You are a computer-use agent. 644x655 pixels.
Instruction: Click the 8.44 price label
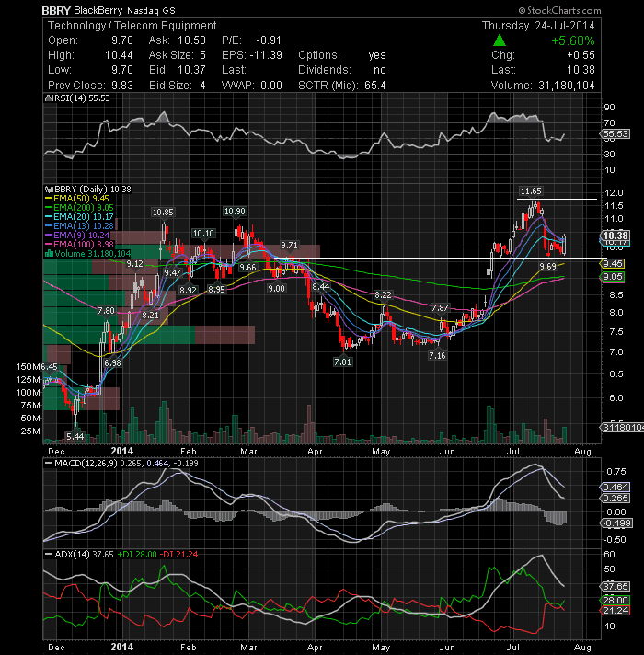tap(321, 287)
